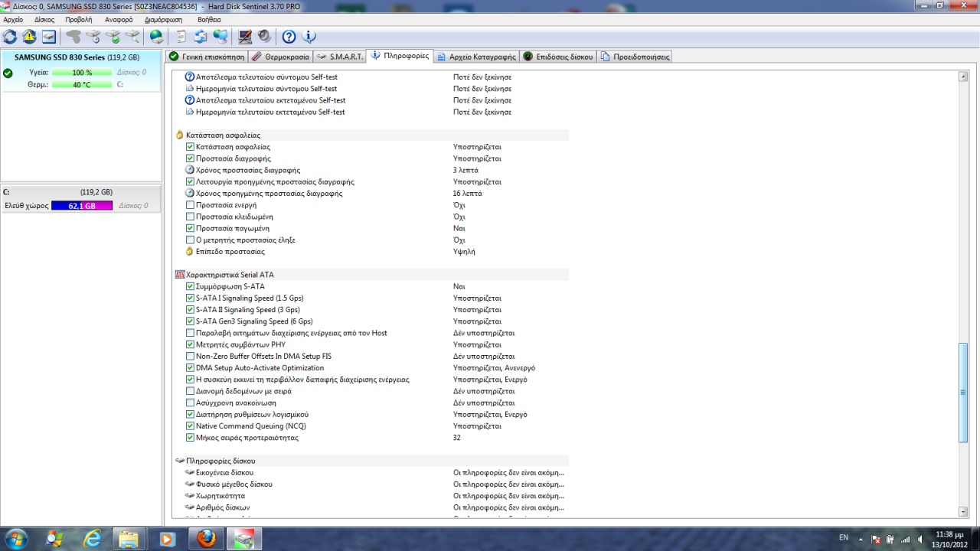The image size is (980, 551).
Task: Toggle the Προστασία ενεργή checkbox
Action: [191, 205]
